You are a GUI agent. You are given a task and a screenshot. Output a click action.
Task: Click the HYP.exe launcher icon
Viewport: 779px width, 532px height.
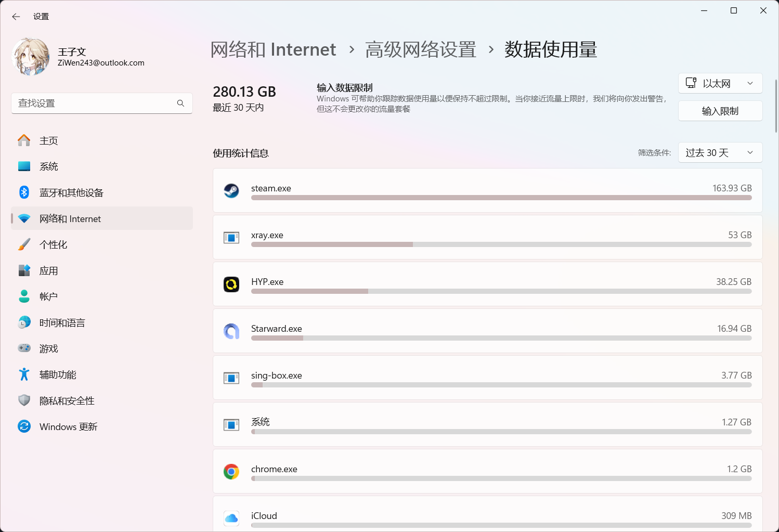[x=231, y=284]
